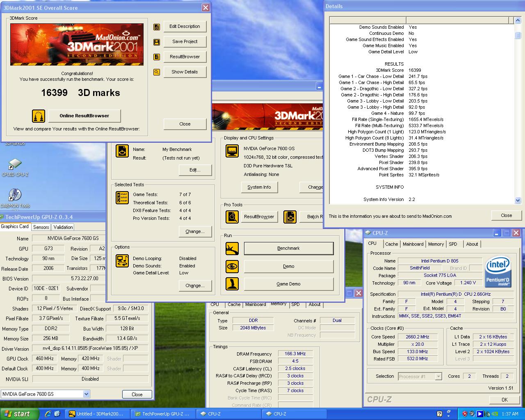Click the help question mark icon on taskbar

coord(440,414)
